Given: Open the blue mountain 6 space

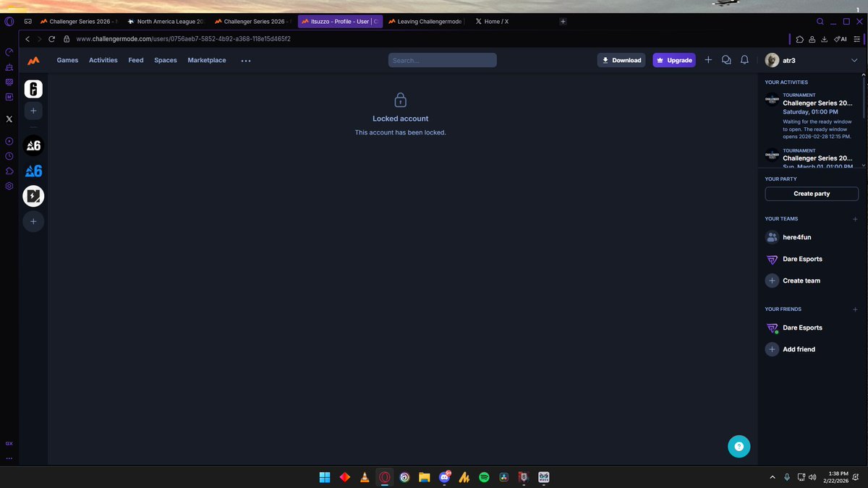Looking at the screenshot, I should coord(33,171).
